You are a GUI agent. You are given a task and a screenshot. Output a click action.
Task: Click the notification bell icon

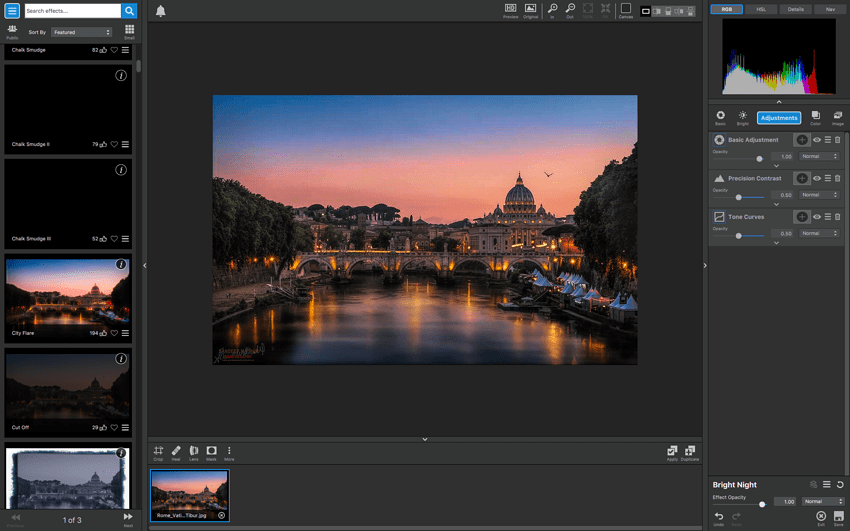click(x=160, y=12)
